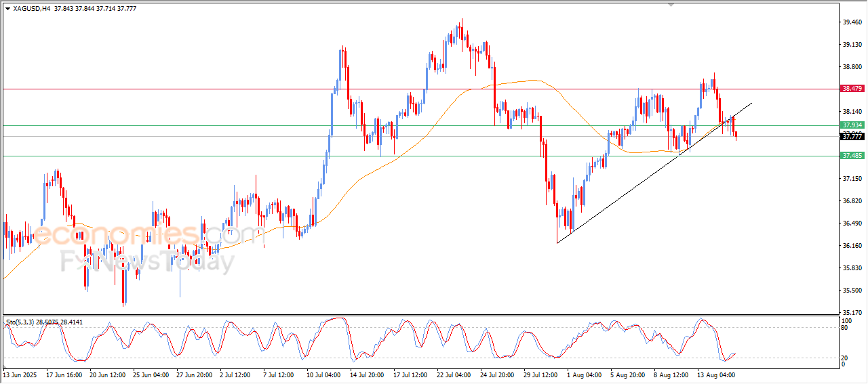Click the 13 Jun 2025 date label

coord(19,374)
